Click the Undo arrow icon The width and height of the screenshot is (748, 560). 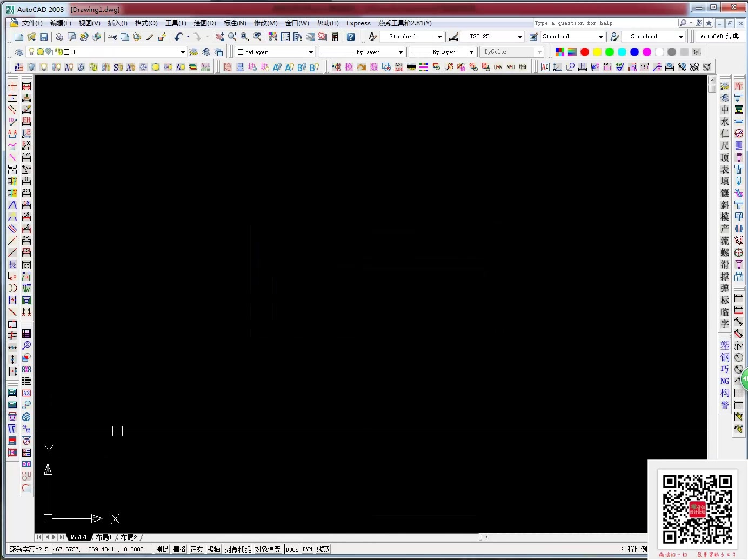[178, 37]
